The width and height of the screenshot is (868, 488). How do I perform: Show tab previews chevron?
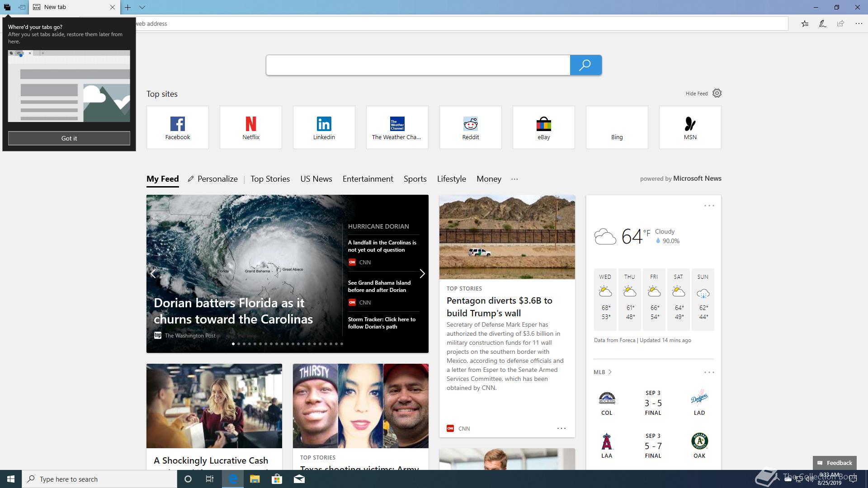pyautogui.click(x=142, y=7)
